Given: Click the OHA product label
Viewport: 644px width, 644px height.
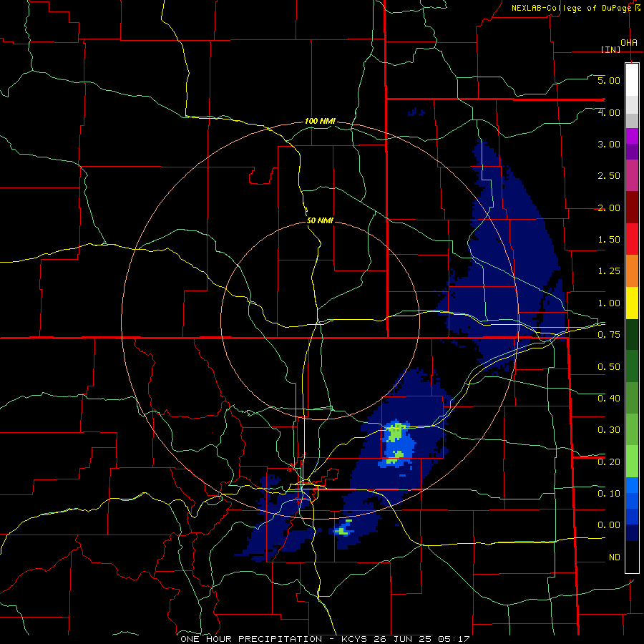Looking at the screenshot, I should click(629, 43).
